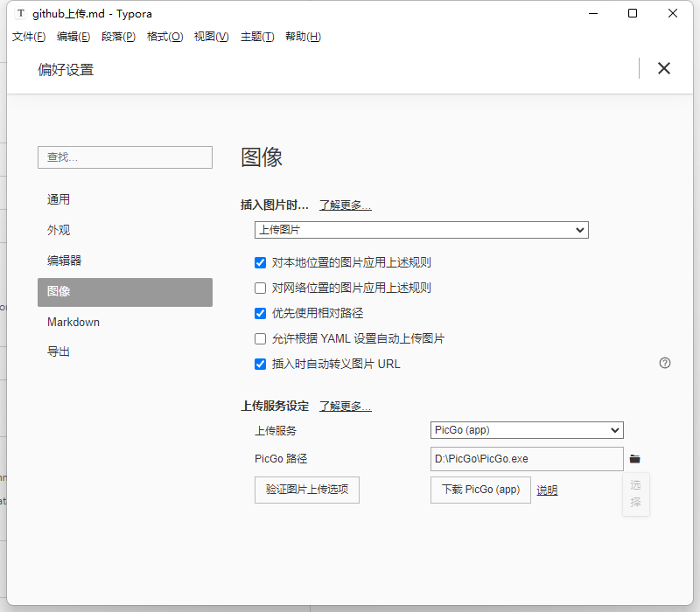The height and width of the screenshot is (612, 700).
Task: Select the Markdown settings category
Action: [x=125, y=322]
